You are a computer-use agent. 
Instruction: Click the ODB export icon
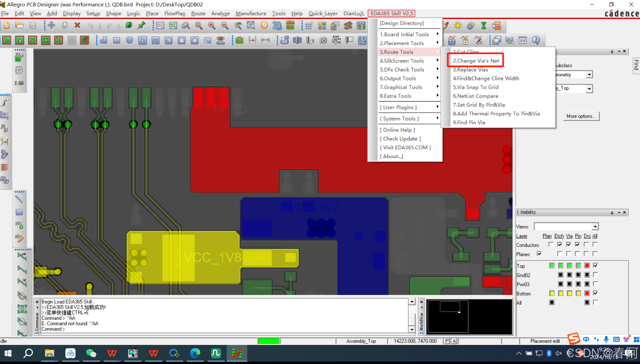[x=284, y=41]
